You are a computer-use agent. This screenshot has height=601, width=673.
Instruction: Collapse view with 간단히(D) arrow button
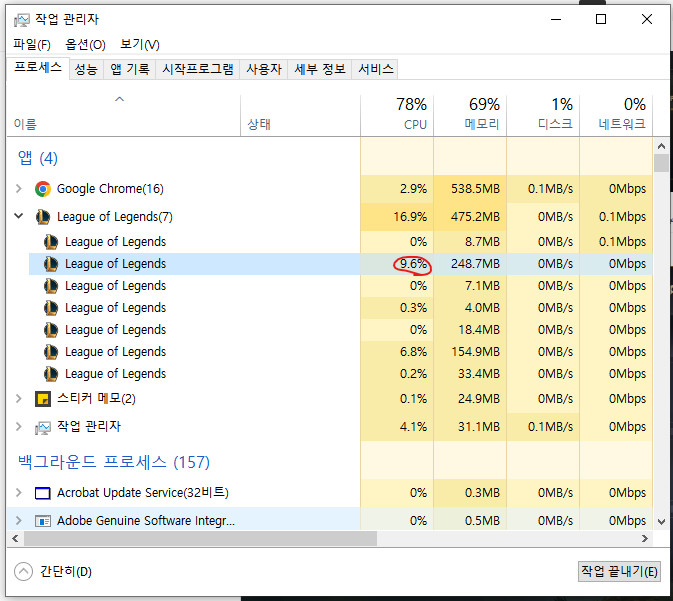click(x=23, y=571)
